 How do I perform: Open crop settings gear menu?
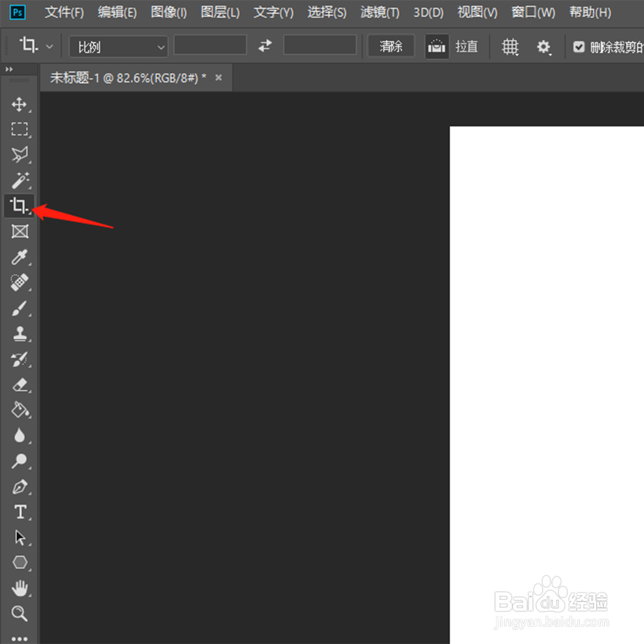(544, 47)
